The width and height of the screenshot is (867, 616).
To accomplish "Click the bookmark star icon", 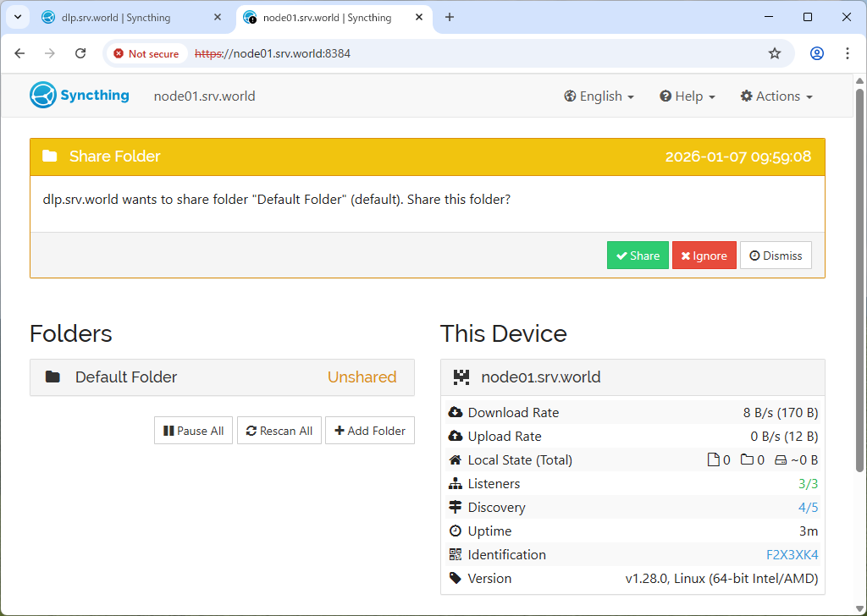I will [x=774, y=53].
